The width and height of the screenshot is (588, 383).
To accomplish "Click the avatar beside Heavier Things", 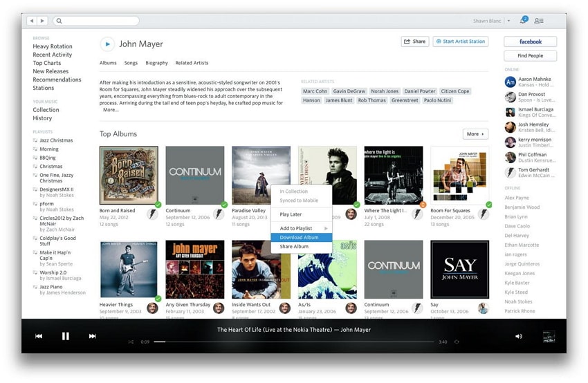I will [x=152, y=308].
